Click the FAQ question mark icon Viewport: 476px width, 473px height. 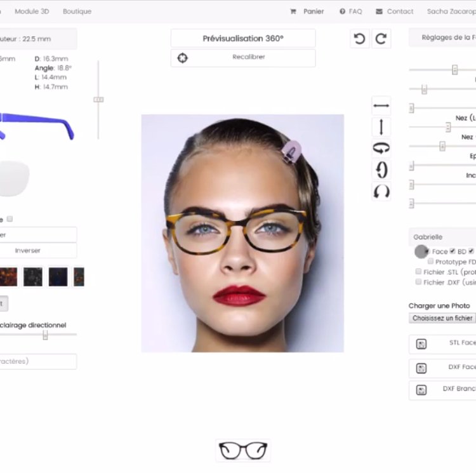click(343, 11)
